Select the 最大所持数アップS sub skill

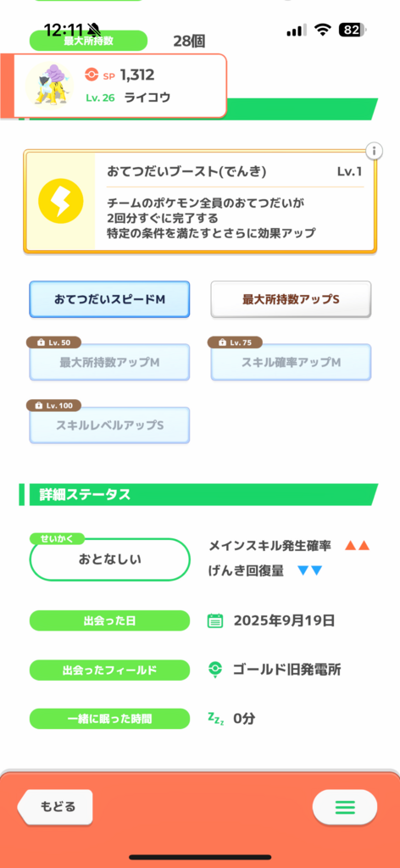(x=291, y=299)
